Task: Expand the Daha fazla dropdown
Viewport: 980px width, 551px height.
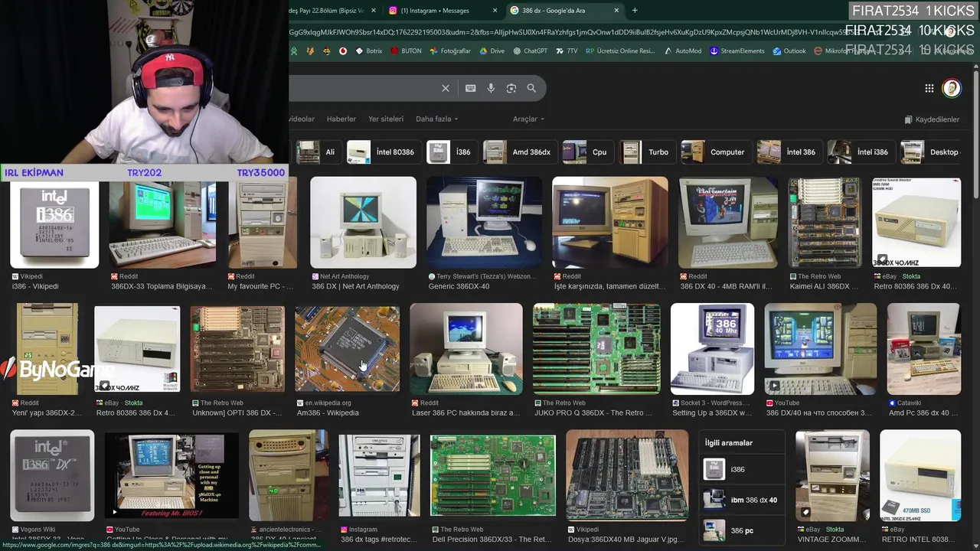Action: 436,119
